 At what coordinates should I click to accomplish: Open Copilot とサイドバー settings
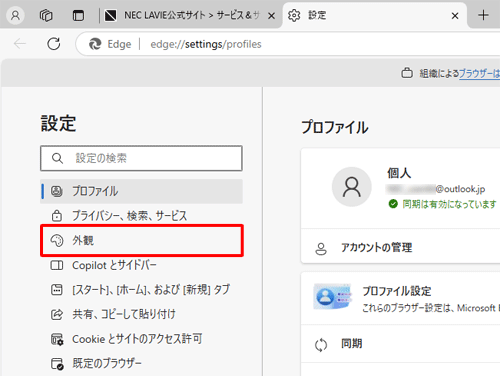[x=141, y=265]
